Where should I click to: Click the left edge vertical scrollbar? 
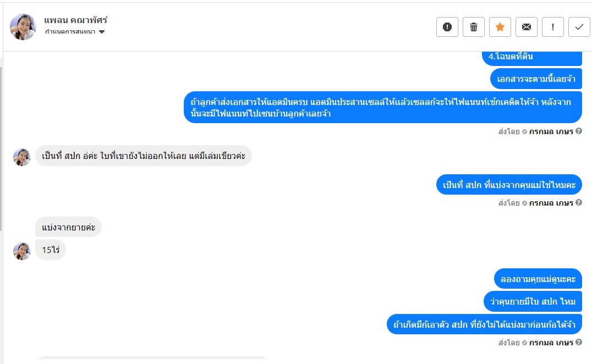click(1, 148)
